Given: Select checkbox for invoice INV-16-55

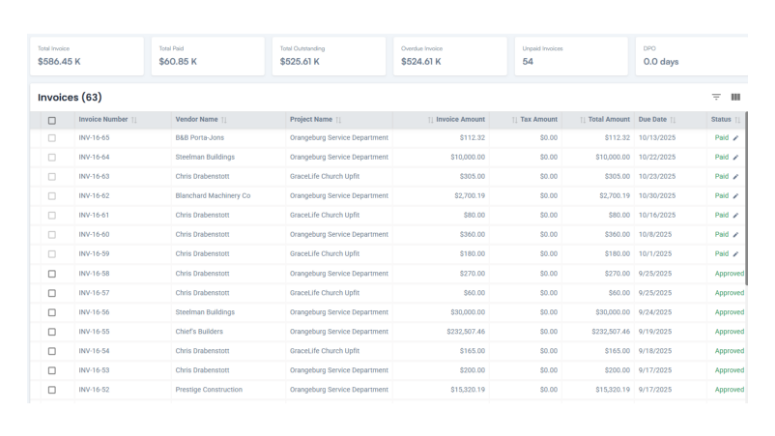Looking at the screenshot, I should (x=52, y=332).
